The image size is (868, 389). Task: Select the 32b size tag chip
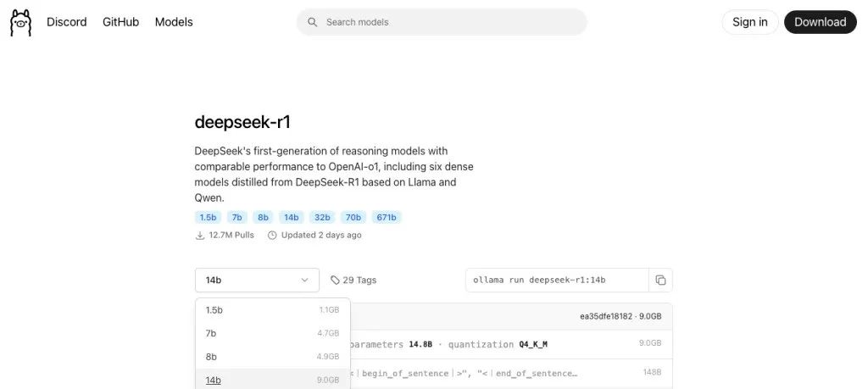point(321,218)
